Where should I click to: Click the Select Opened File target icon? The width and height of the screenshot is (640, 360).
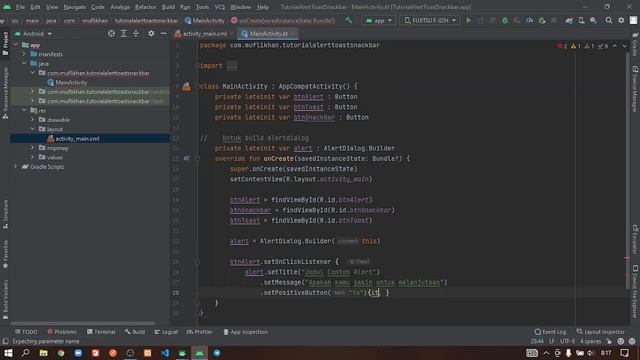tap(111, 33)
